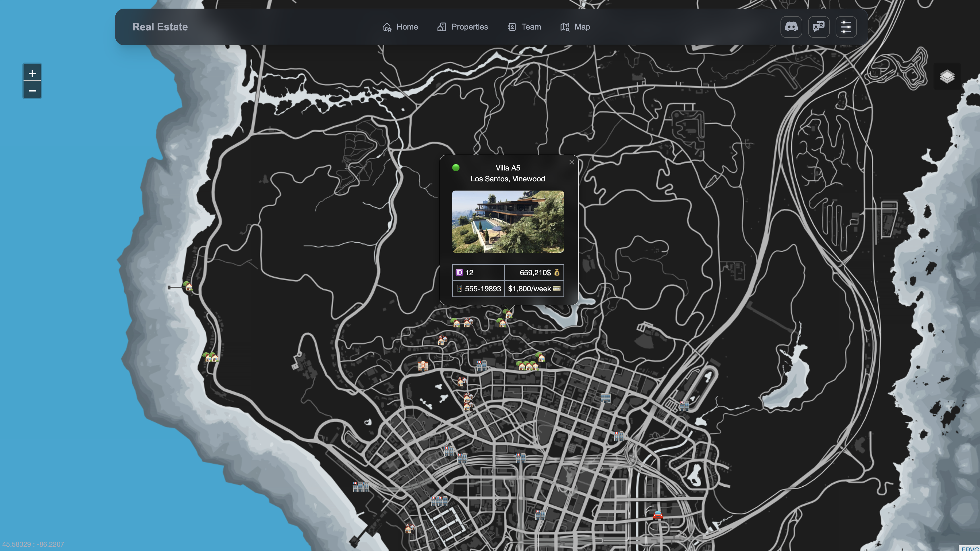Click the red car map marker
The width and height of the screenshot is (980, 551).
click(658, 516)
